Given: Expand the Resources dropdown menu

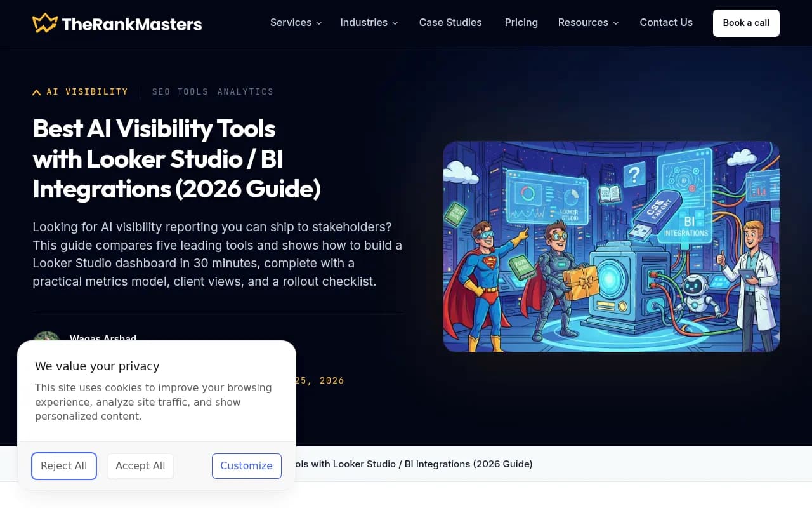Looking at the screenshot, I should point(588,23).
